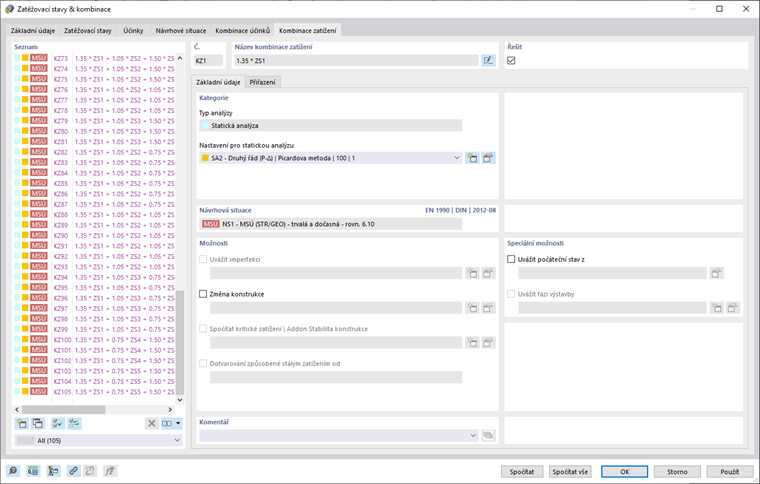The width and height of the screenshot is (760, 484).
Task: Enable Uvážit počáteční stav z checkbox
Action: [x=511, y=259]
